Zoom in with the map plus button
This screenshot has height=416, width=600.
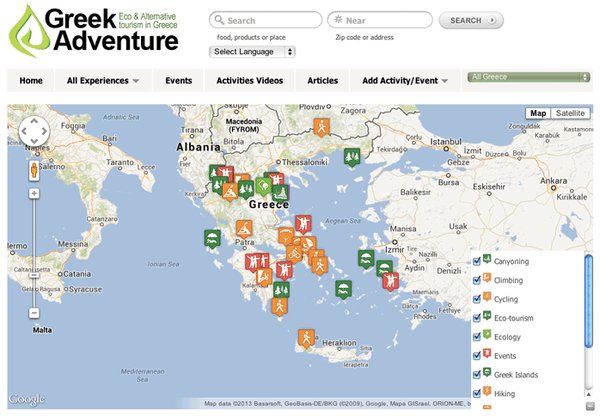[33, 193]
